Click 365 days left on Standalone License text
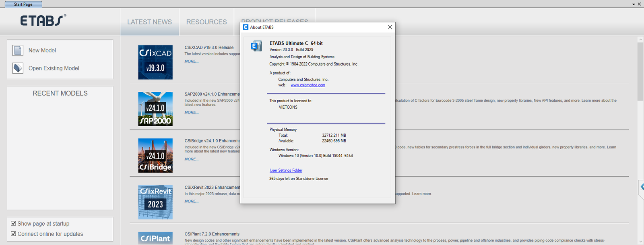This screenshot has height=245, width=644. [x=299, y=179]
